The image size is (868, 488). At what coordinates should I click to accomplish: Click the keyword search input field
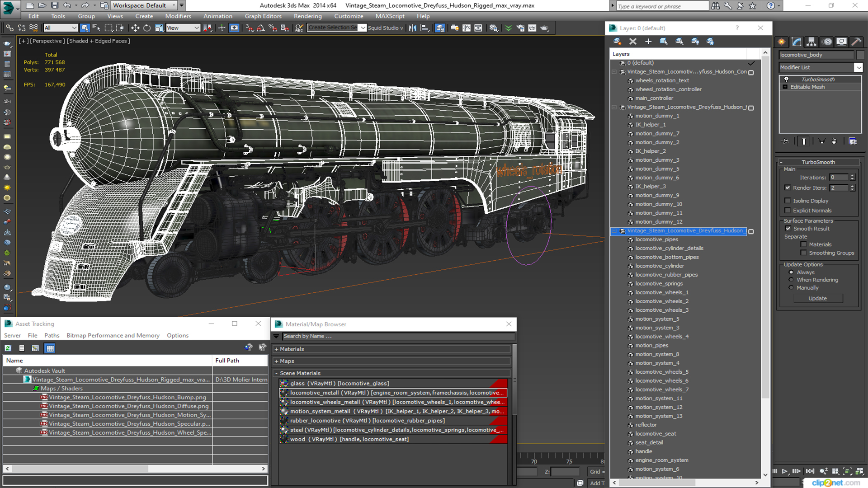(662, 6)
